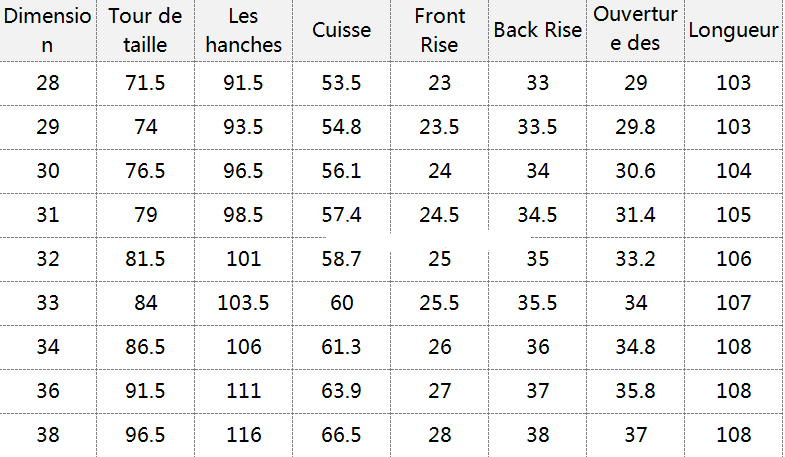
Task: Select the Tour de taille header cell
Action: 145,31
